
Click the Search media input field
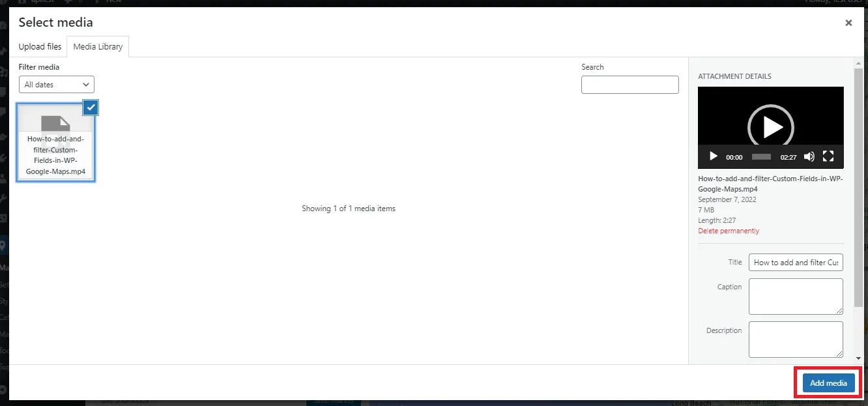629,85
